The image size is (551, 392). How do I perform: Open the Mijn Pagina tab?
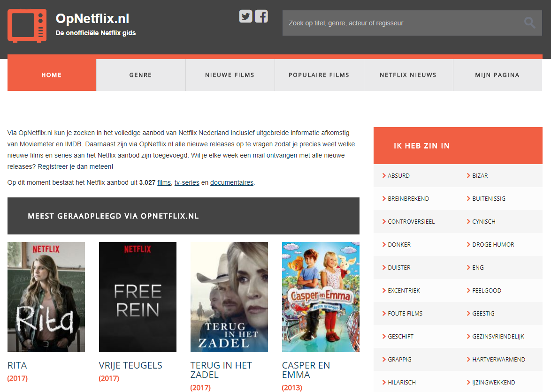click(497, 75)
